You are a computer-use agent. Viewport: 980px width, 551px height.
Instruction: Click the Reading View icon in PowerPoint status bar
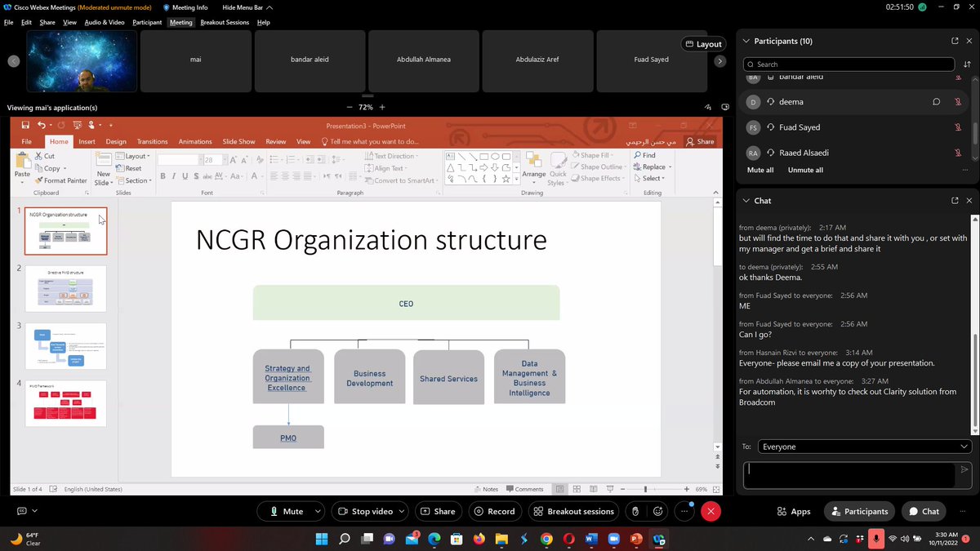click(594, 489)
